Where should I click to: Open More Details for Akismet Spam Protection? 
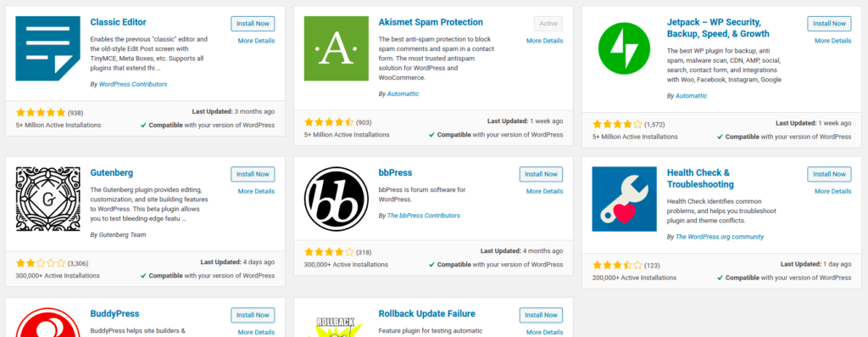point(545,41)
